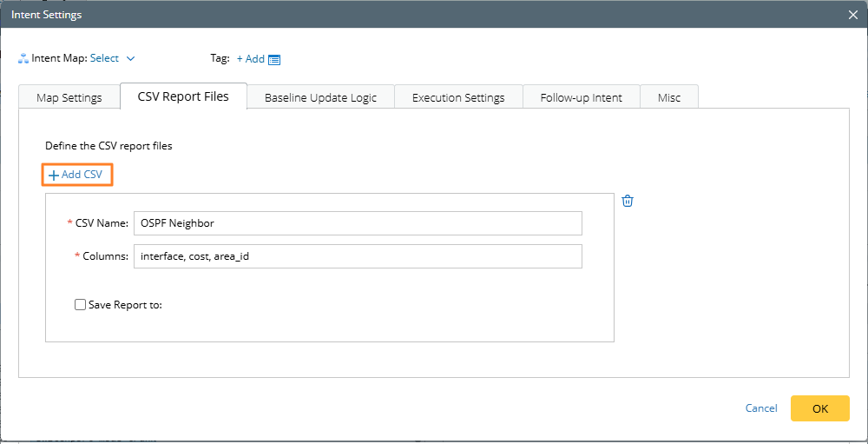Go to the Execution Settings tab
The width and height of the screenshot is (868, 444).
pyautogui.click(x=458, y=97)
